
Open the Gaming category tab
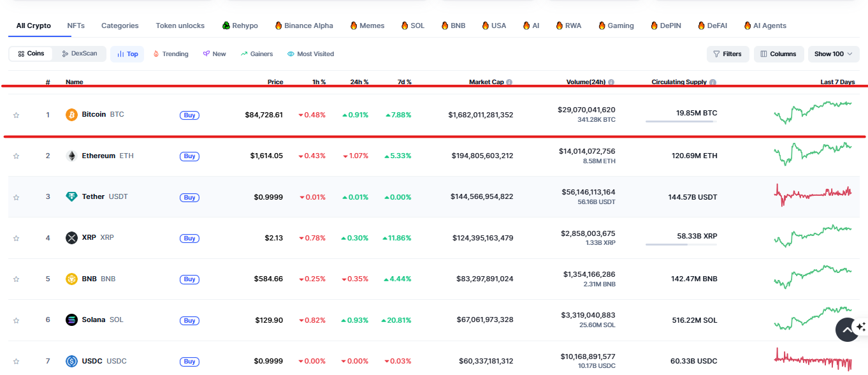(x=616, y=26)
